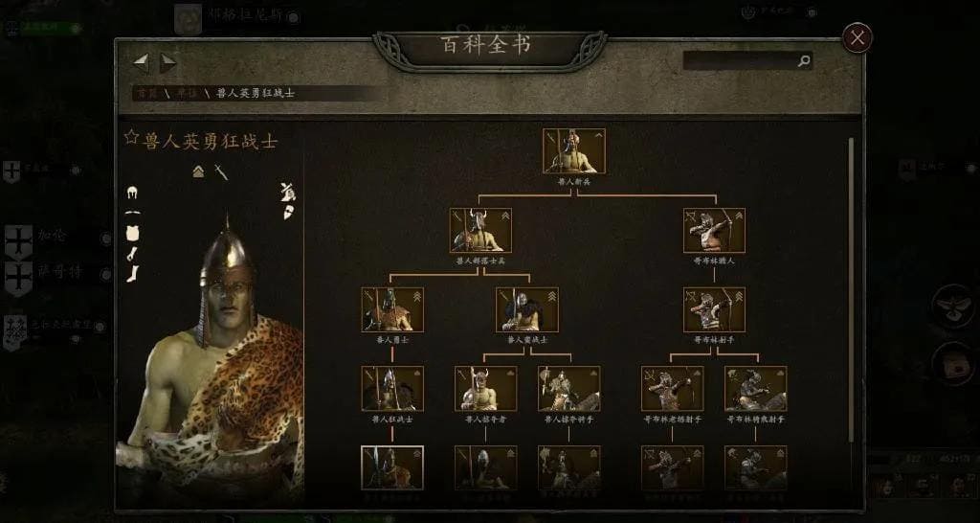Click the encyclopedia search input field

(747, 60)
